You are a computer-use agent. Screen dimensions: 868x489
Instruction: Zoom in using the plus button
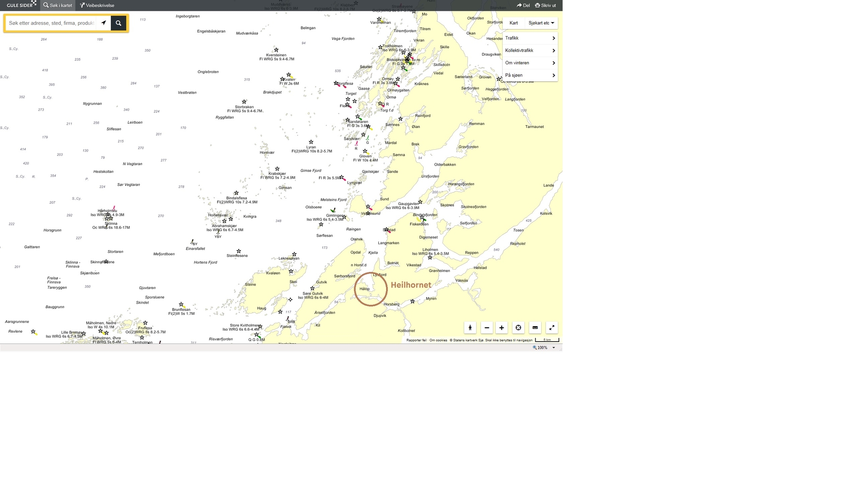(x=502, y=328)
